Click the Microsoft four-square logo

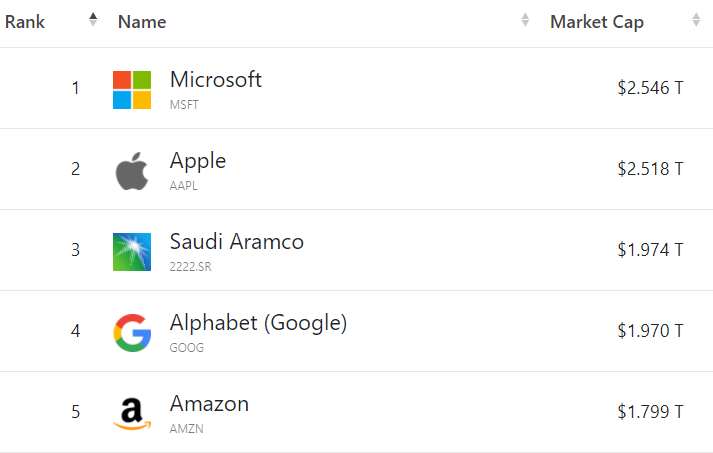pos(132,90)
